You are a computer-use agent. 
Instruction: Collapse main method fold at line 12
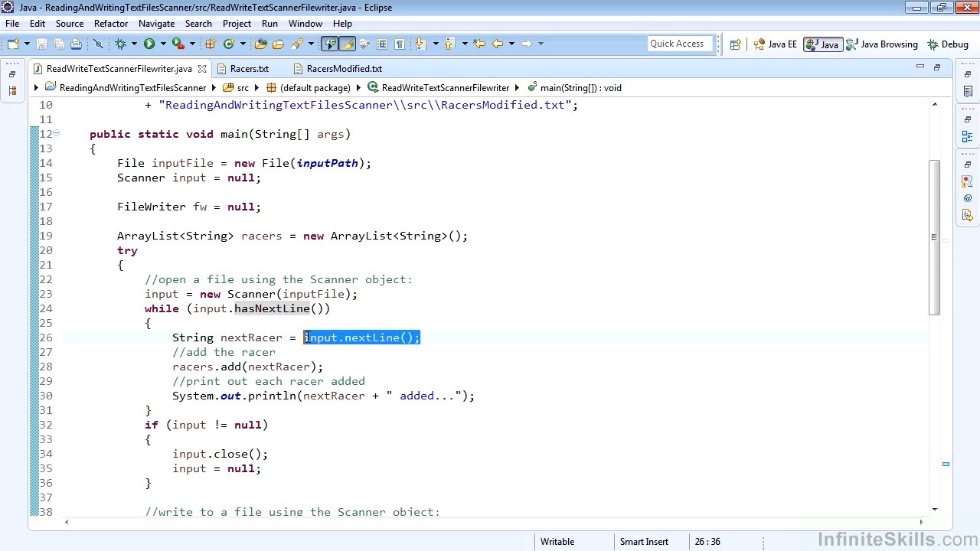(x=56, y=134)
